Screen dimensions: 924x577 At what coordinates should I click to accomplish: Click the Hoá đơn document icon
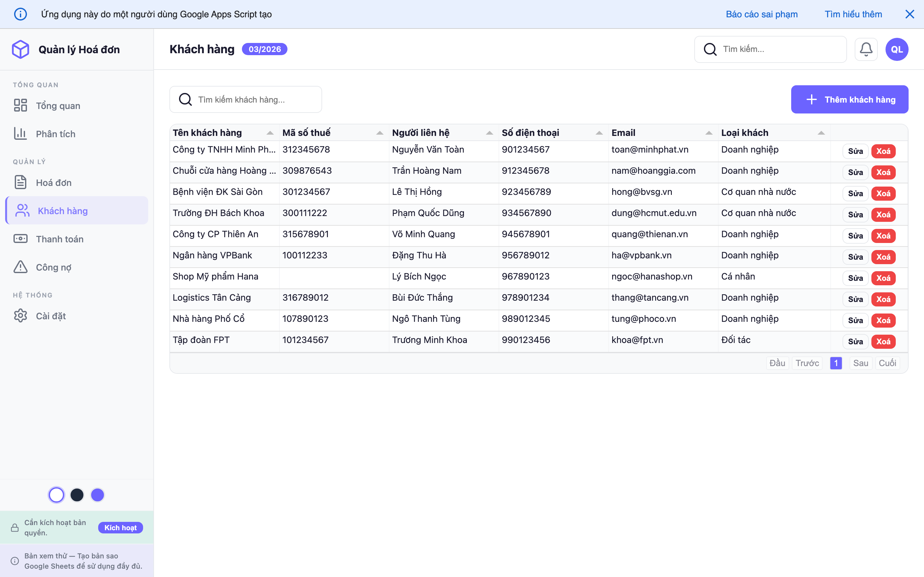click(x=21, y=182)
